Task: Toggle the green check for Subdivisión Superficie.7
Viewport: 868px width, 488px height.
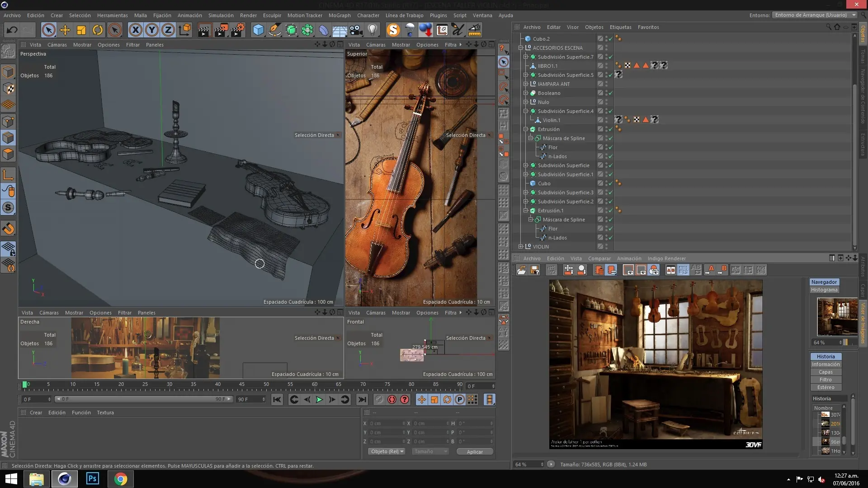Action: (x=611, y=57)
